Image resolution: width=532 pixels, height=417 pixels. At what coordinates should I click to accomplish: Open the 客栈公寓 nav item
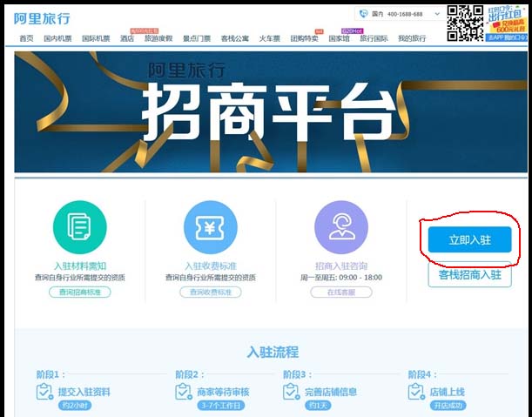pos(235,38)
